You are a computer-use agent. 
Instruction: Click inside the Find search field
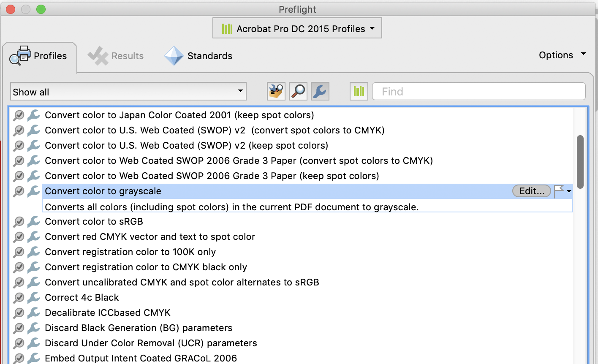coord(478,91)
